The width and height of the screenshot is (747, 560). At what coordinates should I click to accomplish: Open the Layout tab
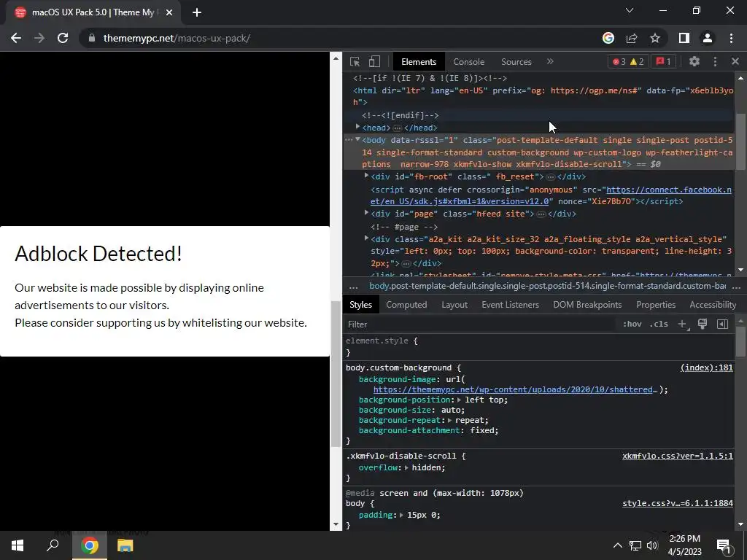(x=454, y=305)
